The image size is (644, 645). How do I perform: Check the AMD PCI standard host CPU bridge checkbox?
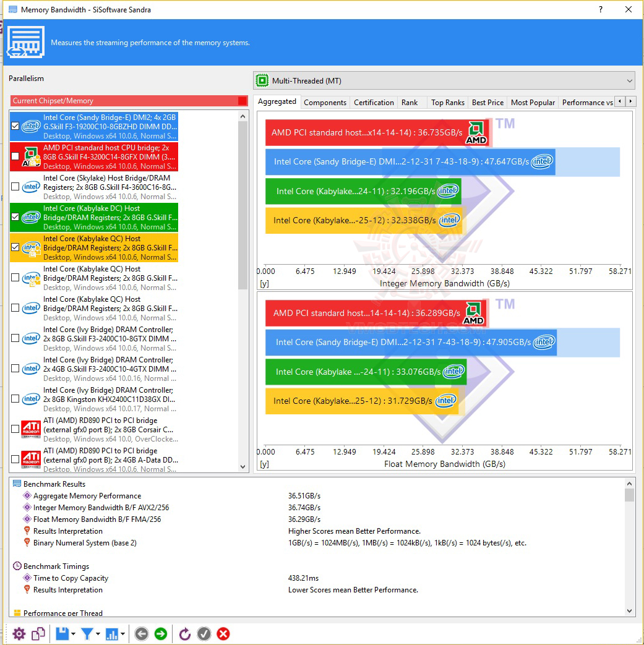pos(15,156)
